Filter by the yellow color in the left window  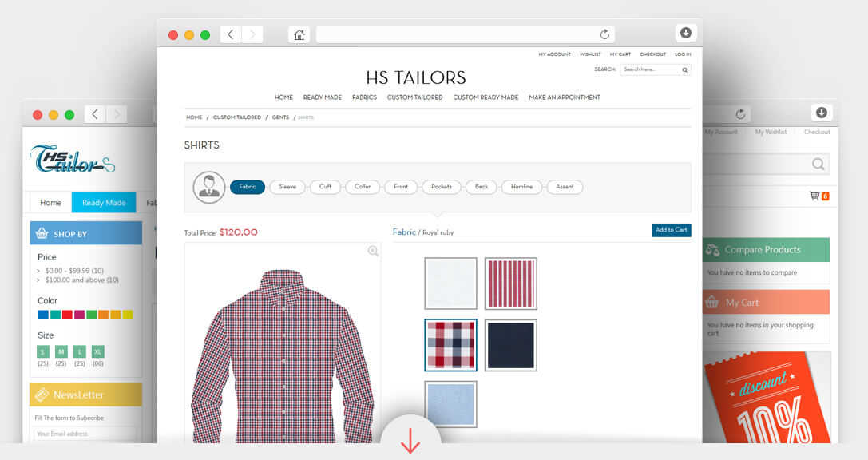pyautogui.click(x=127, y=315)
